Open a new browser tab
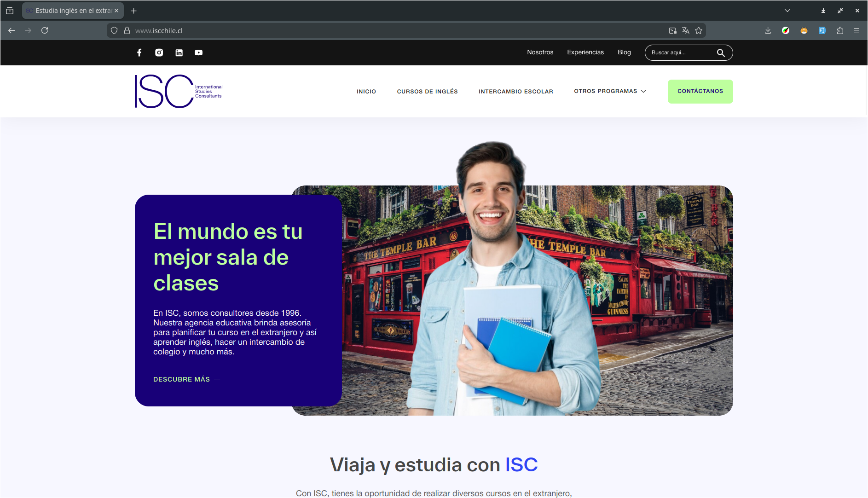Screen dimensions: 868x498 (x=134, y=11)
